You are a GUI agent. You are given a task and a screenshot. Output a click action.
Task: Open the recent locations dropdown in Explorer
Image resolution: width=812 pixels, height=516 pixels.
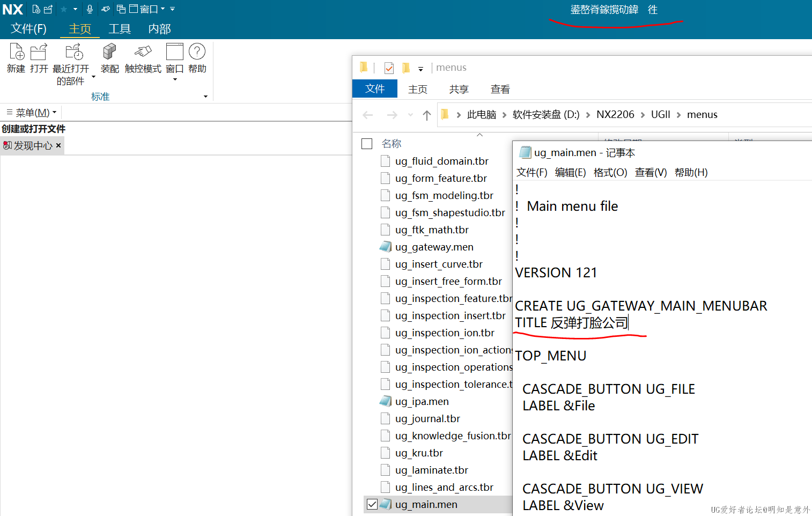pyautogui.click(x=410, y=115)
